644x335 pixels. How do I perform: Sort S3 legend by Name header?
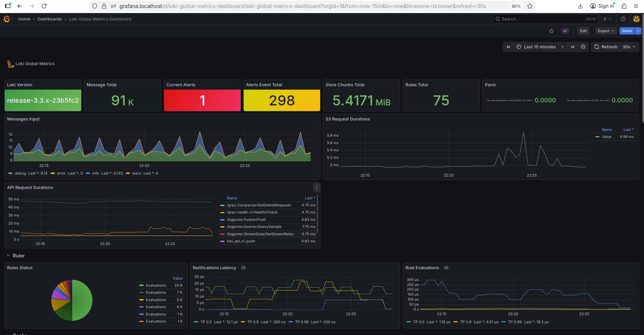[x=607, y=130]
